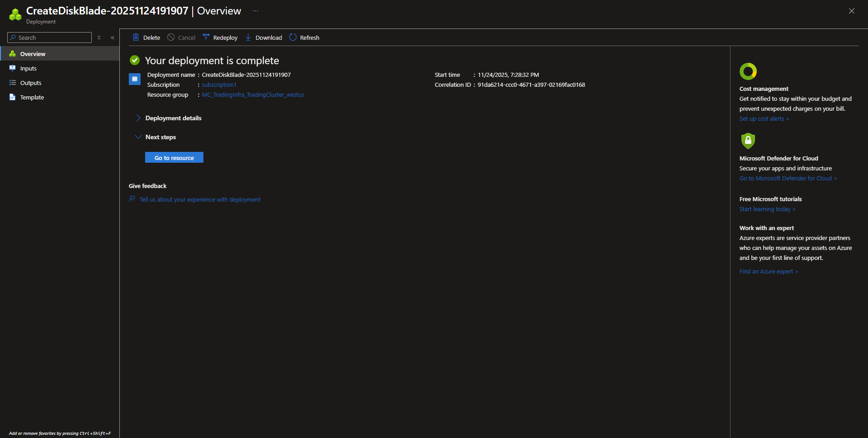
Task: Collapse the left sidebar menu
Action: [113, 38]
